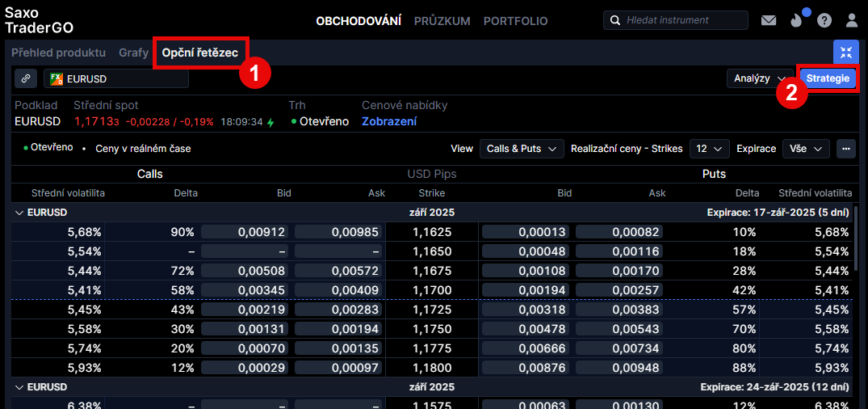Collapse the EURUSD 24-zář-2025 expiry group
This screenshot has width=868, height=409.
point(19,387)
